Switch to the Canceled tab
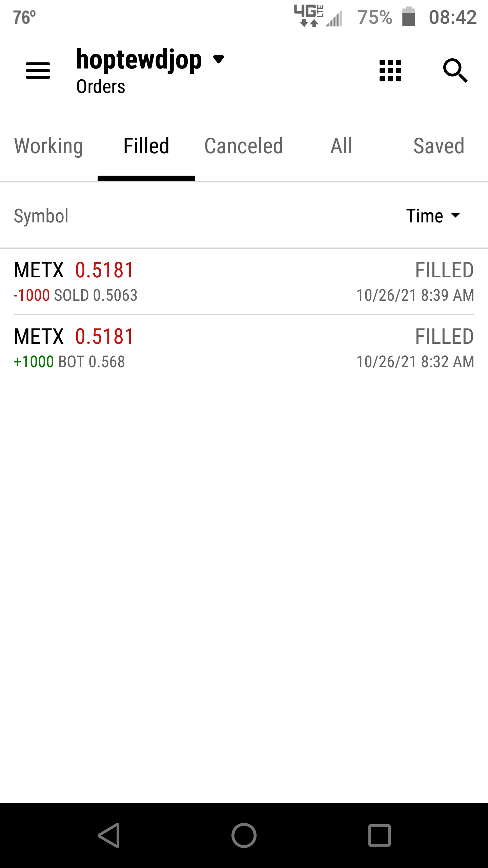488x868 pixels. click(244, 146)
